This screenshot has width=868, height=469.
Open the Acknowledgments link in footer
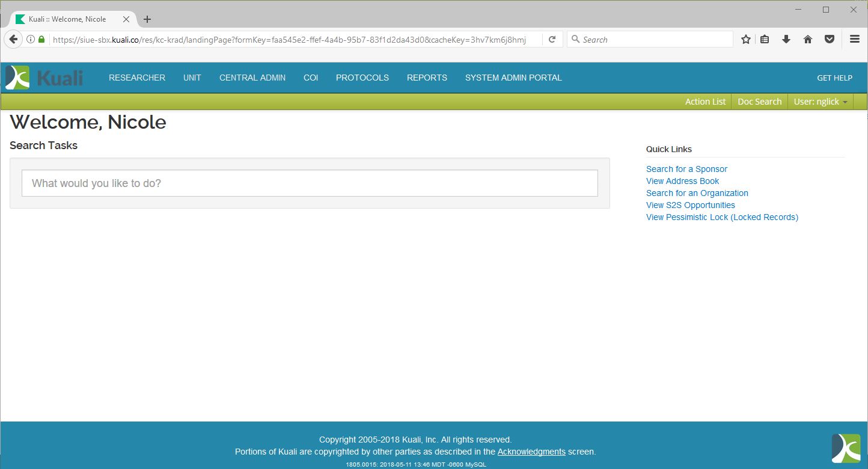[x=531, y=452]
